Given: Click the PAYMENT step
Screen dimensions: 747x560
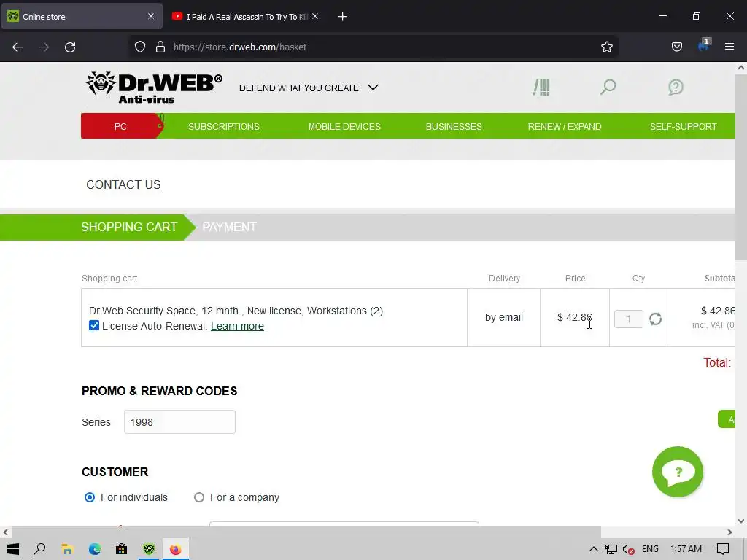Looking at the screenshot, I should point(229,227).
